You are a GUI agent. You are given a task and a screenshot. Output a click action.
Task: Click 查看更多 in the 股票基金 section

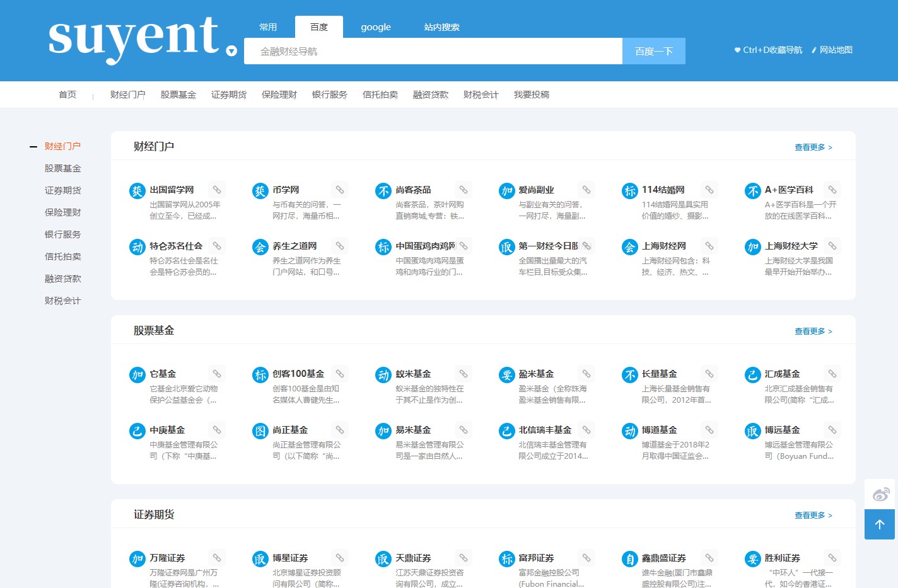(x=813, y=331)
